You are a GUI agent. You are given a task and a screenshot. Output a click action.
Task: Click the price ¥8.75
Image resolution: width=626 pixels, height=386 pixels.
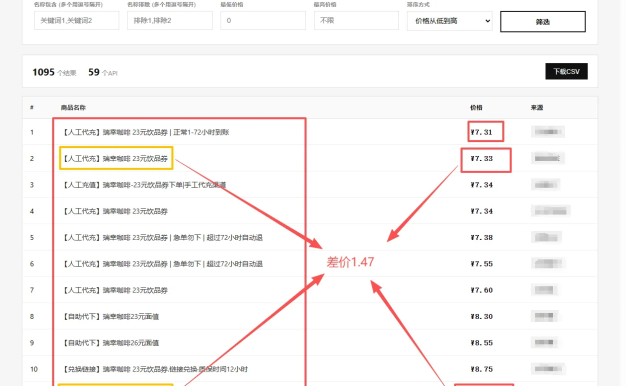pos(481,369)
